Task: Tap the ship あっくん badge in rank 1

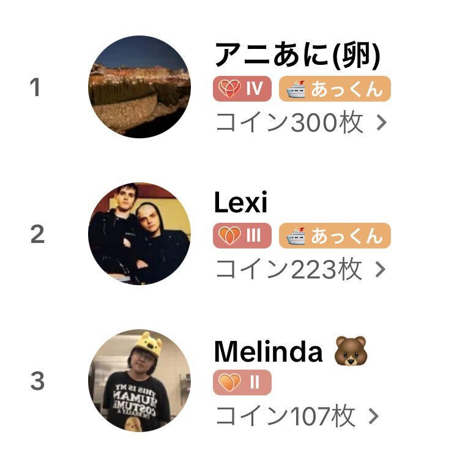Action: click(335, 89)
